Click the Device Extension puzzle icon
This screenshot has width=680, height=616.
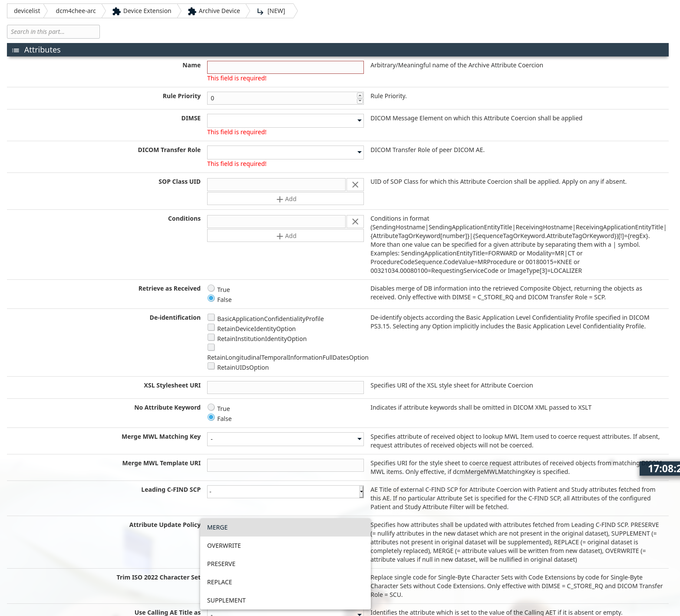[116, 11]
